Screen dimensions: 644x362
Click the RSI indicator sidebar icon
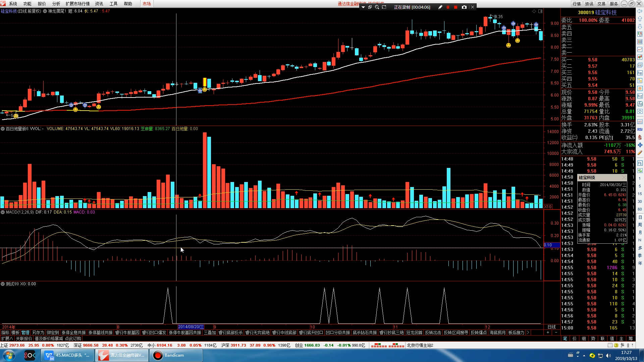click(x=640, y=129)
